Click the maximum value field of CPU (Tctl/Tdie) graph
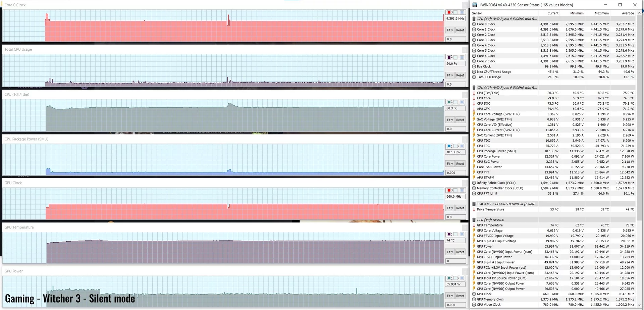 pos(455,108)
